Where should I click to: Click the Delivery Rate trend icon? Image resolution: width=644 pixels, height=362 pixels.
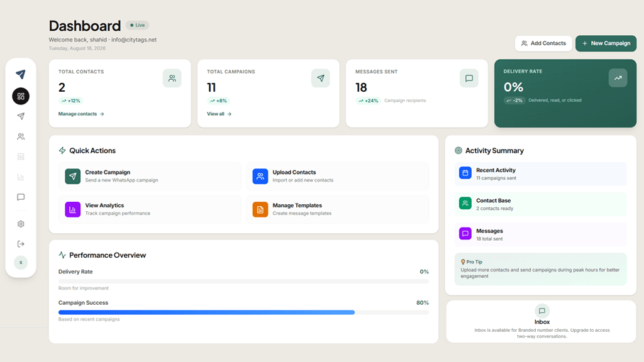[x=618, y=78]
